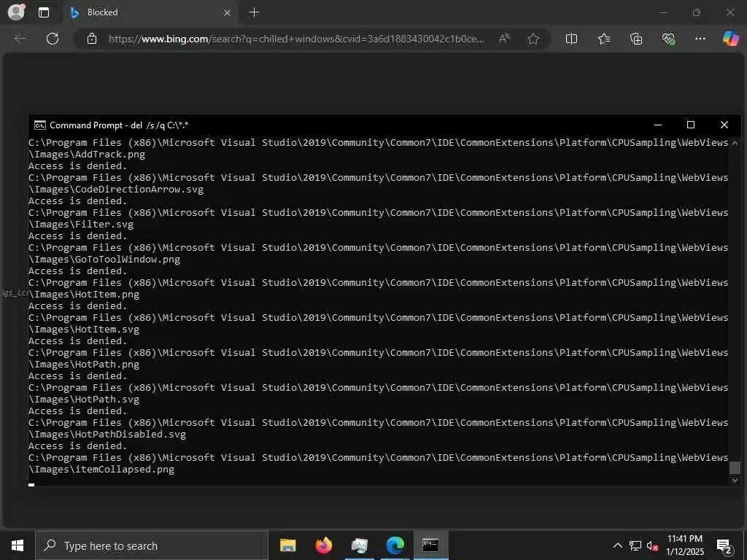Show hidden system tray icons
Viewport: 747px width, 560px height.
tap(617, 545)
